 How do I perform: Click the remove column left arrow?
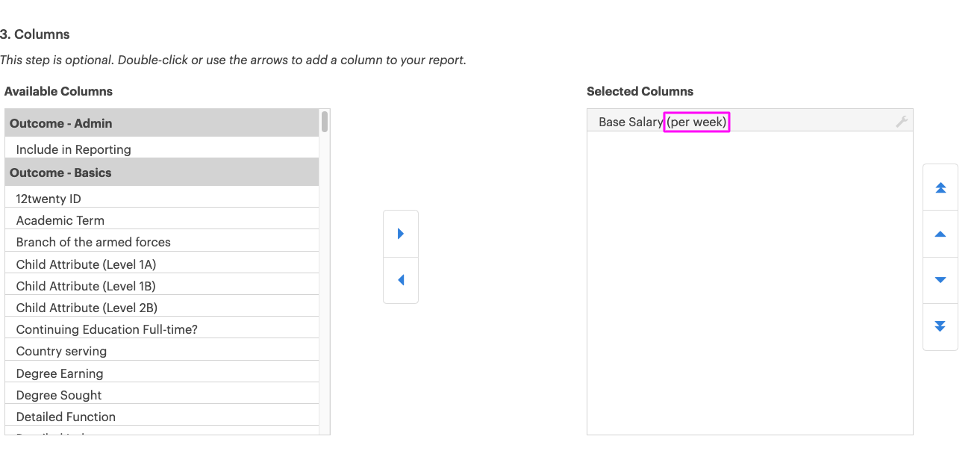[401, 280]
